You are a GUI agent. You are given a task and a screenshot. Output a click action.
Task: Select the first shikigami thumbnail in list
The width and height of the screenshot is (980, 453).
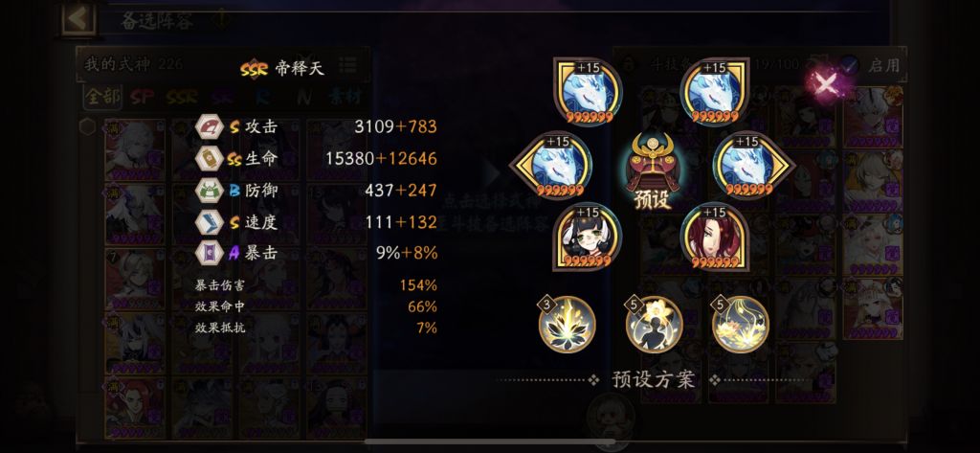click(135, 150)
